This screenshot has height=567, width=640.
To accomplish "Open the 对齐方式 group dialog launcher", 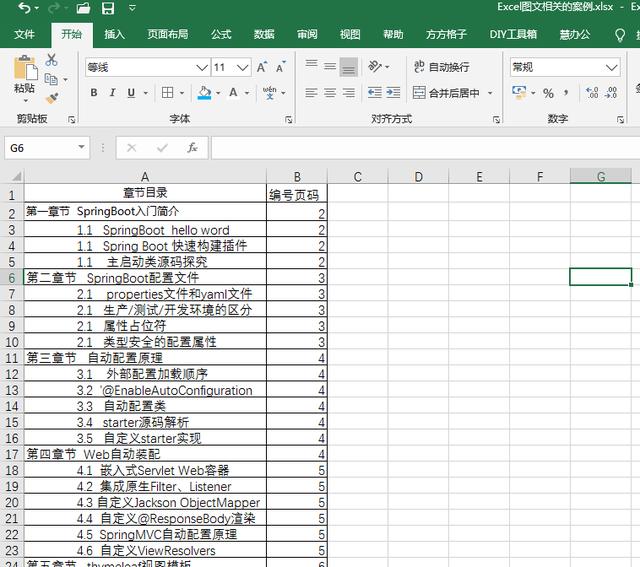I will (496, 120).
